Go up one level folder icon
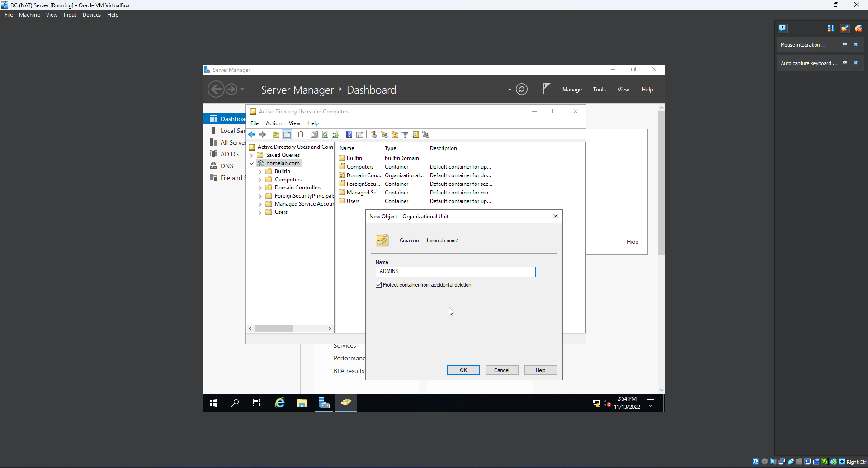This screenshot has width=868, height=468. pyautogui.click(x=276, y=135)
